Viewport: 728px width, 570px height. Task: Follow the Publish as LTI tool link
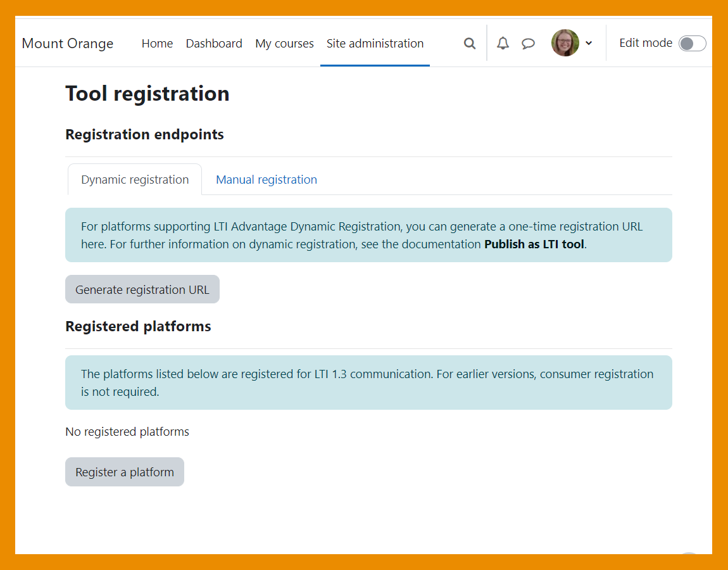(x=534, y=244)
